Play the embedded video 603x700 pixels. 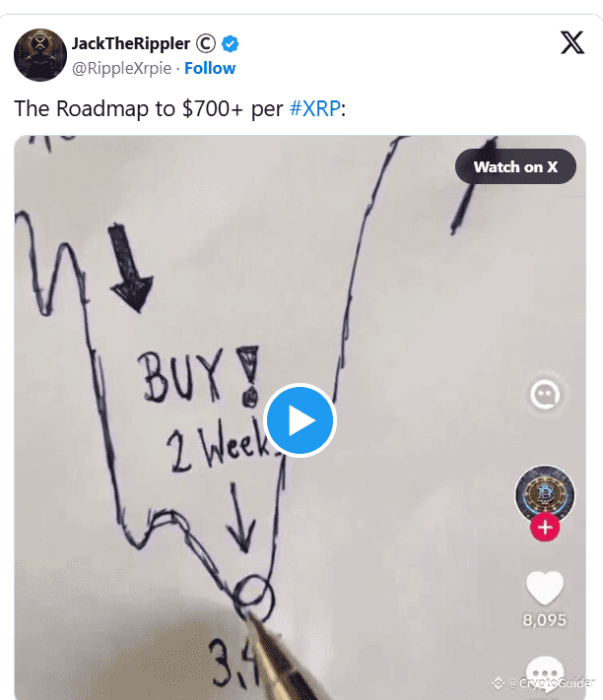(300, 420)
